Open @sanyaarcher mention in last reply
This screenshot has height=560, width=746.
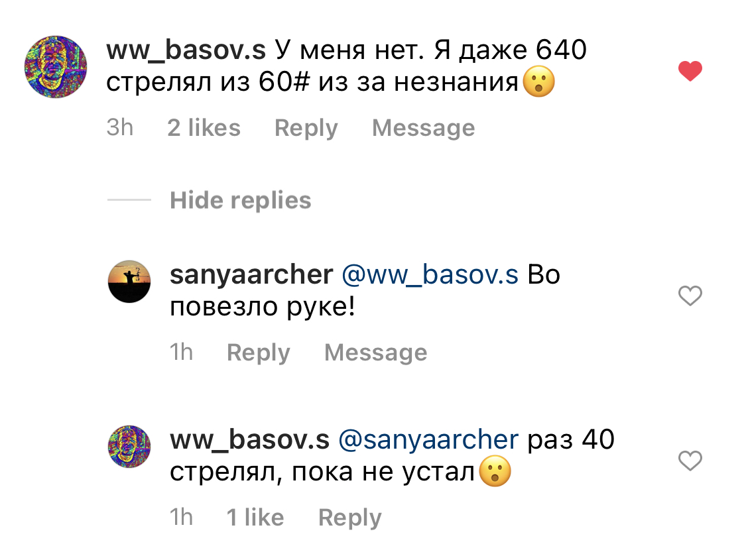coord(428,440)
